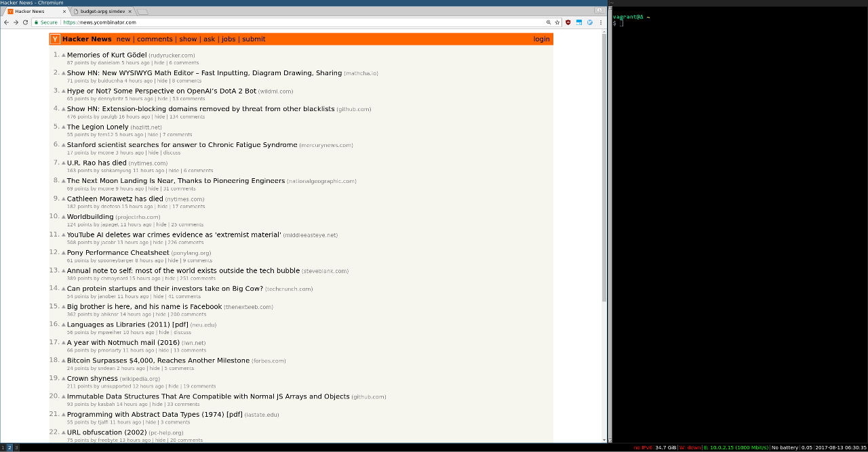Upvote 'Languages as Libraries (2011)'
The height and width of the screenshot is (452, 868).
64,325
